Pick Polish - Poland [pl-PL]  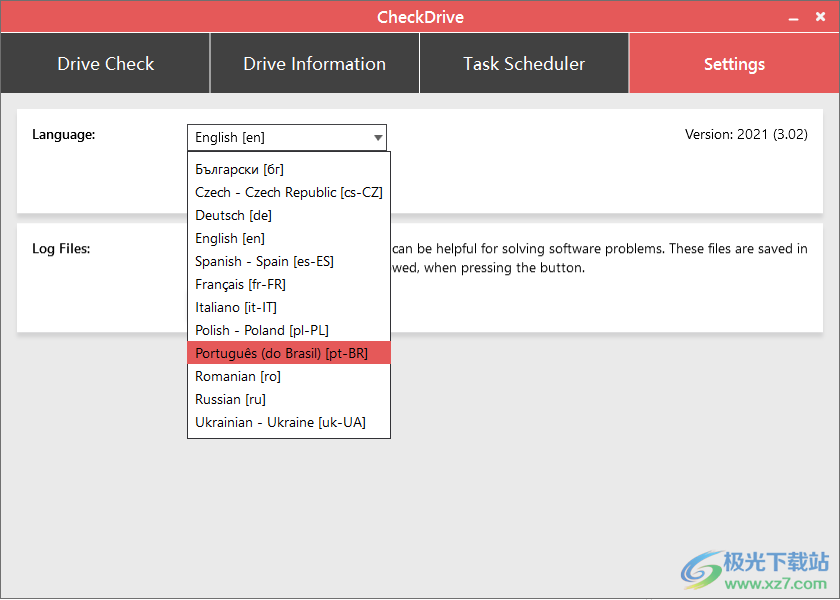[289, 331]
